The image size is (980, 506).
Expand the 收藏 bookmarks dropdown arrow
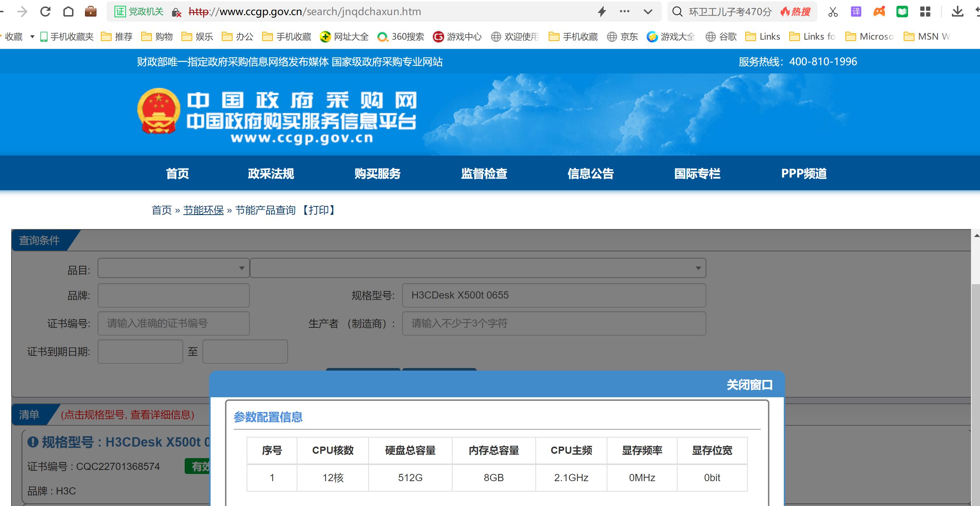tap(32, 37)
